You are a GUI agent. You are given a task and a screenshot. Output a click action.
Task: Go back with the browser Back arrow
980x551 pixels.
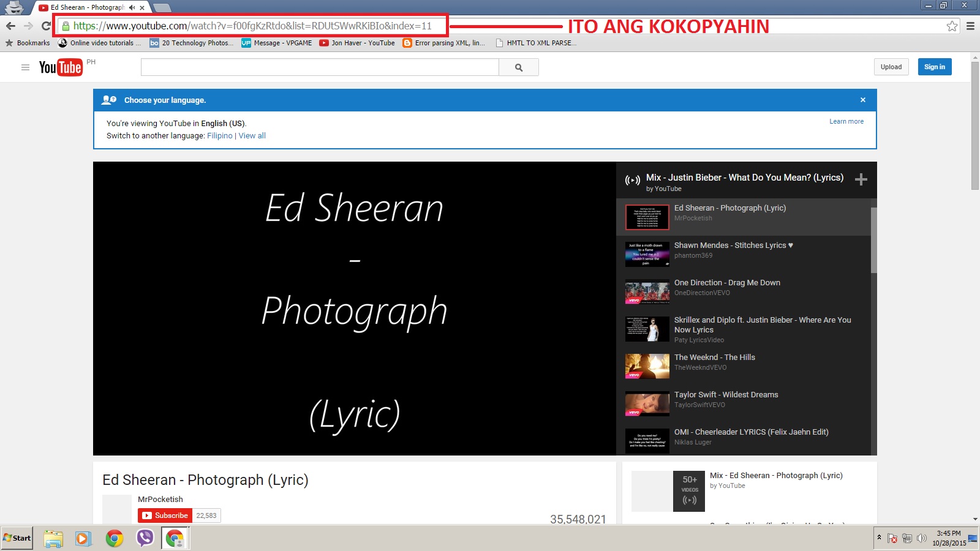click(x=10, y=26)
